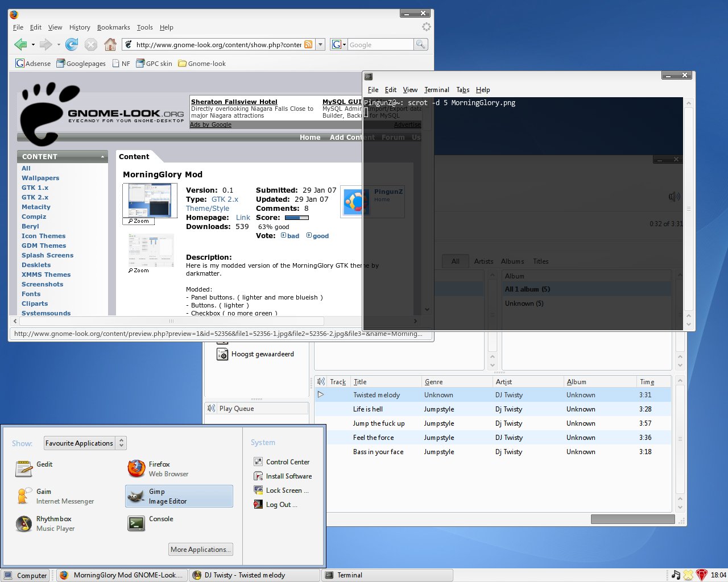Reload the page in Firefox
The width and height of the screenshot is (728, 582).
[x=72, y=44]
